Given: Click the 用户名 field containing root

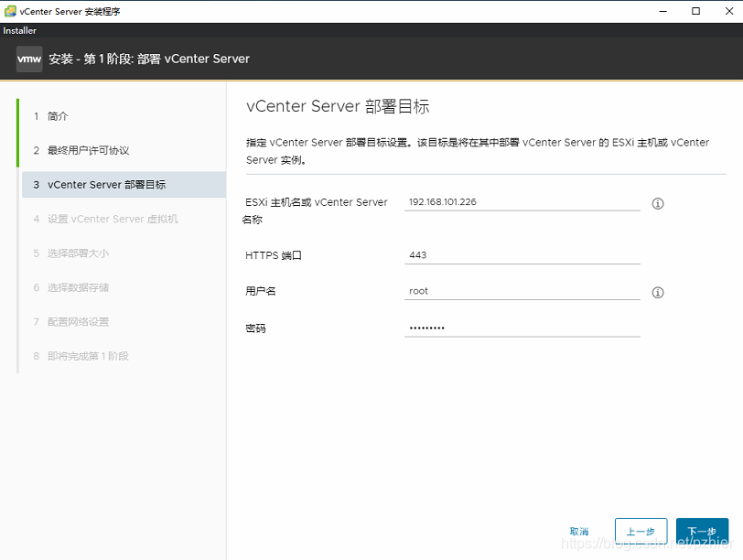Looking at the screenshot, I should click(x=522, y=291).
